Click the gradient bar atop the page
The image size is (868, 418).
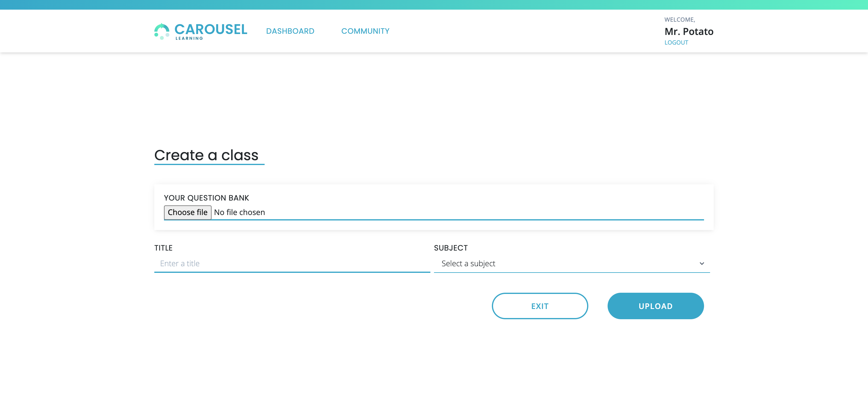click(434, 5)
